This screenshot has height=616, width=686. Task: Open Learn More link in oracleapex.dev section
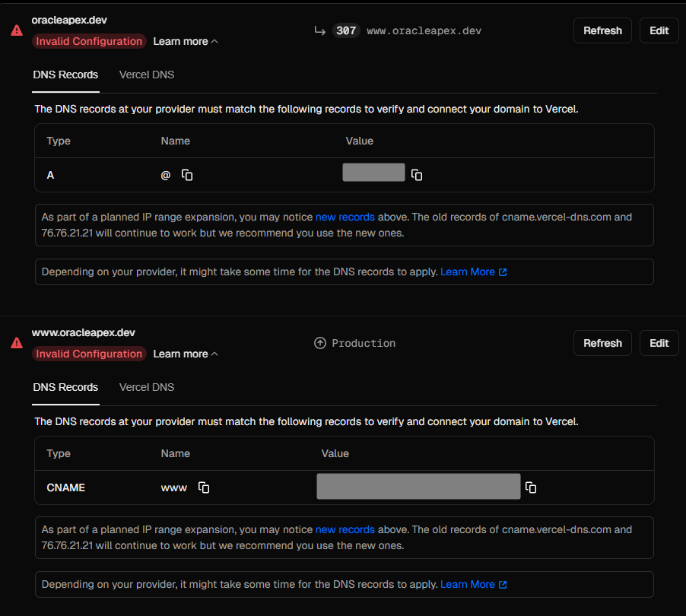coord(473,271)
